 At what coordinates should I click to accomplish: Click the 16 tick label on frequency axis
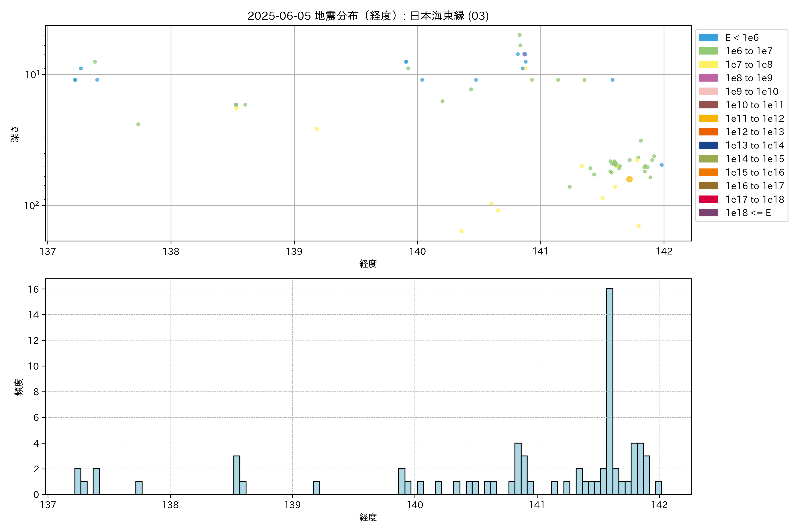click(33, 289)
